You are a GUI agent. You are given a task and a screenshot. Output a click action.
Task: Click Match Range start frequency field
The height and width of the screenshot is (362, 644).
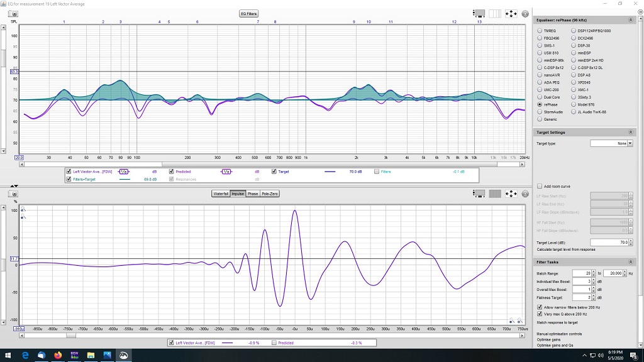(582, 273)
